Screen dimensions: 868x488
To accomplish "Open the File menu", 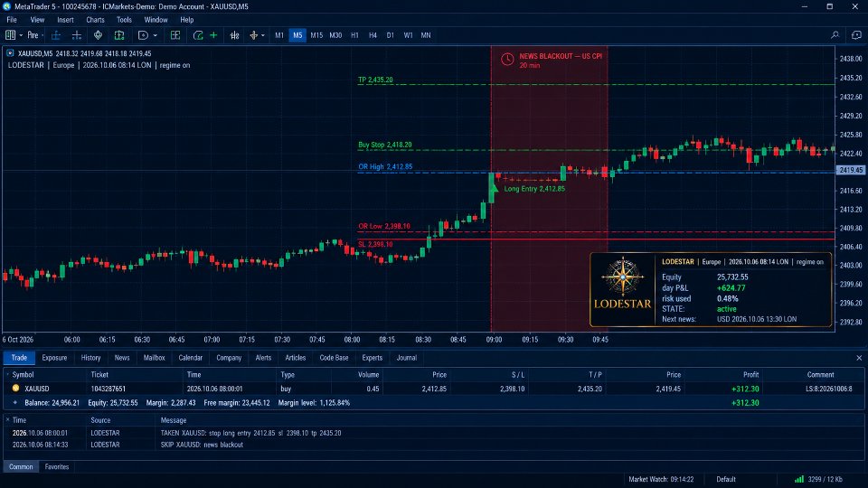I will 12,20.
